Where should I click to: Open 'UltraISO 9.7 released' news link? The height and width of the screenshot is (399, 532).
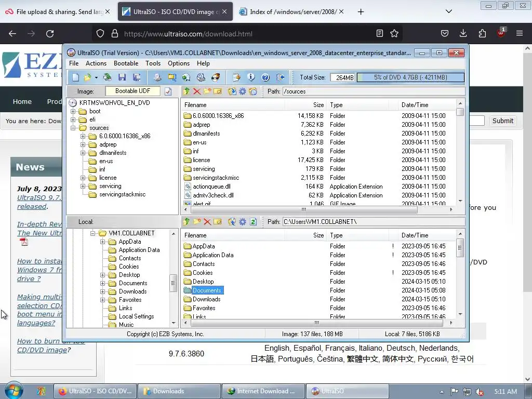[x=38, y=202]
